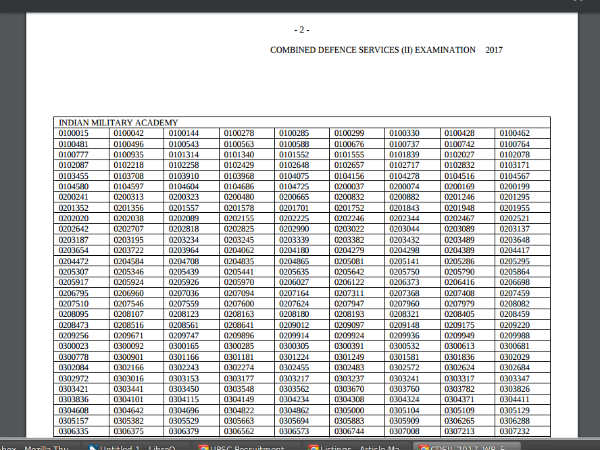Click the "INDIAN MILITARY ACADEMY" table heading
The image size is (600, 450).
tap(118, 123)
